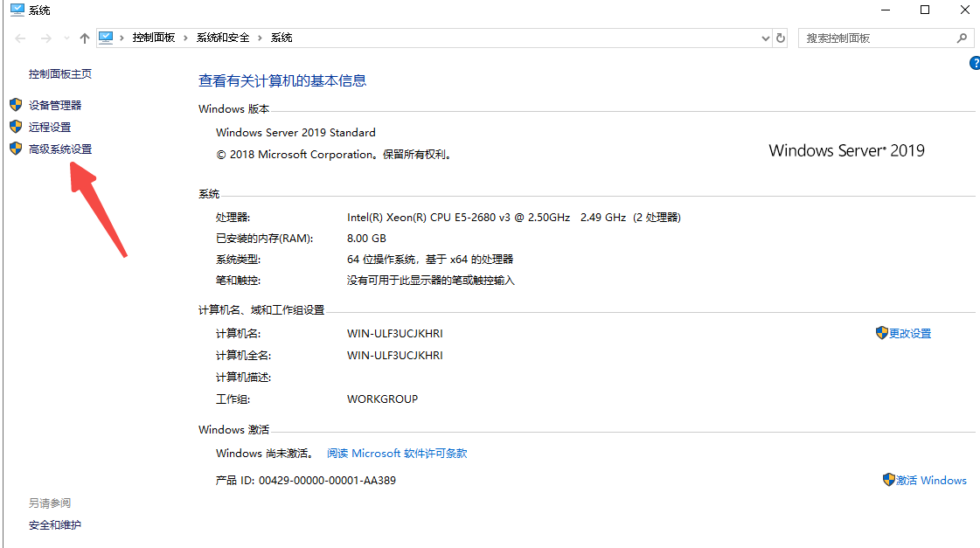Go forward with the forward arrow
The image size is (980, 548).
tap(45, 38)
